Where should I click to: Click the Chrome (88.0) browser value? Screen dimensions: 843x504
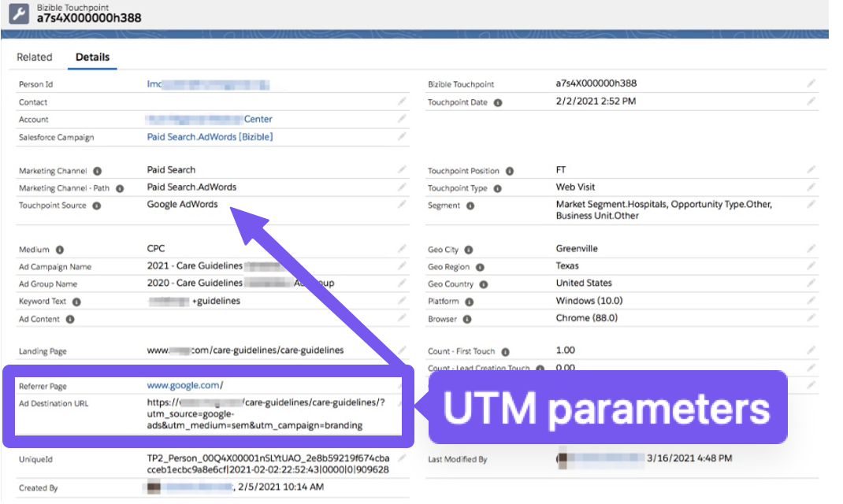586,317
